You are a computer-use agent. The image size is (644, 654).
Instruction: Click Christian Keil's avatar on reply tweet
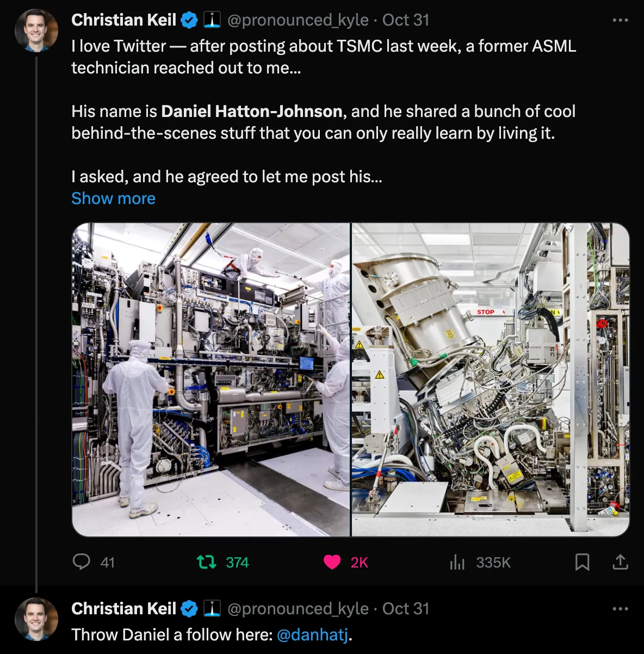point(36,619)
